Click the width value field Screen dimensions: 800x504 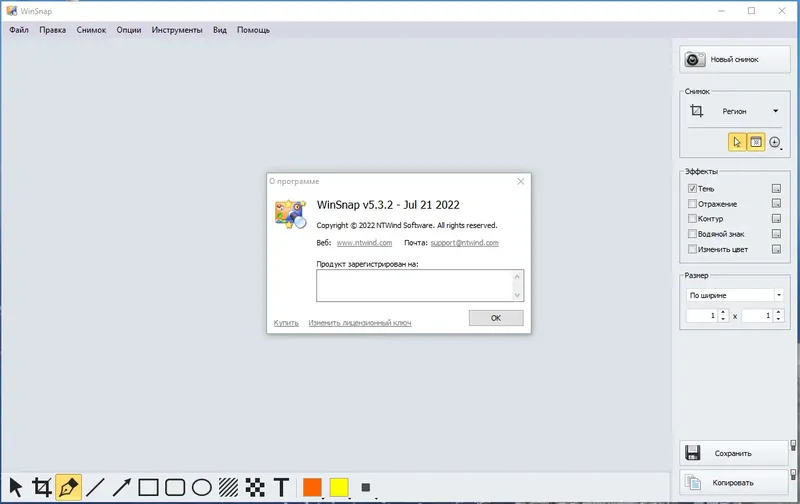tap(702, 316)
